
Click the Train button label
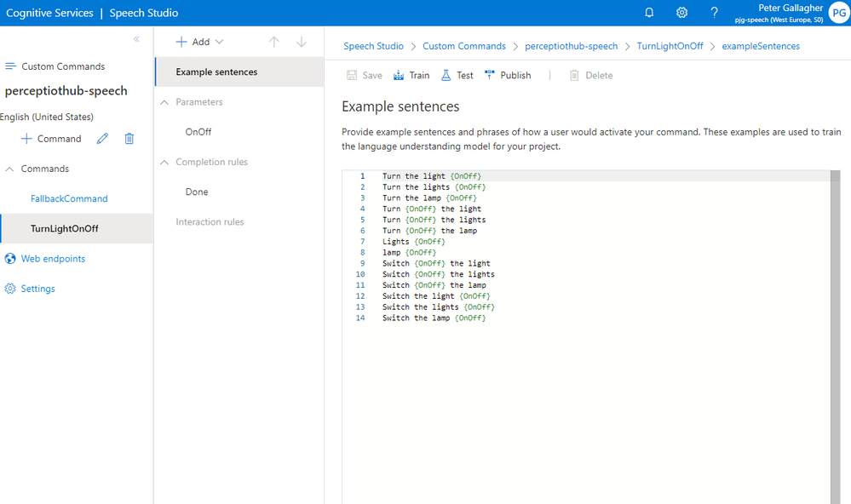pos(419,76)
